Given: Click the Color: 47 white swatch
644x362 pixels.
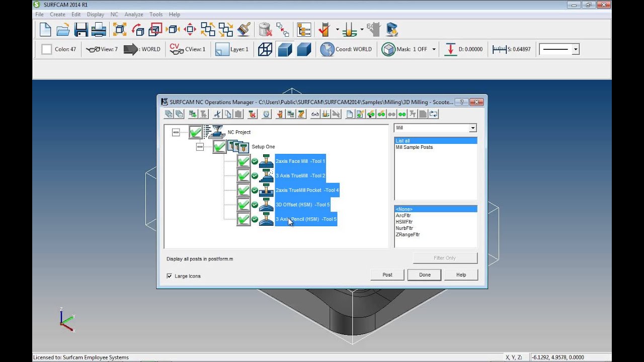Looking at the screenshot, I should 47,49.
